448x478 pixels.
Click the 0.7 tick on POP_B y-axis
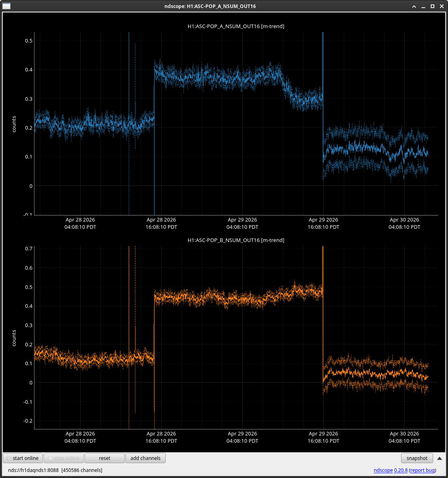tap(28, 249)
